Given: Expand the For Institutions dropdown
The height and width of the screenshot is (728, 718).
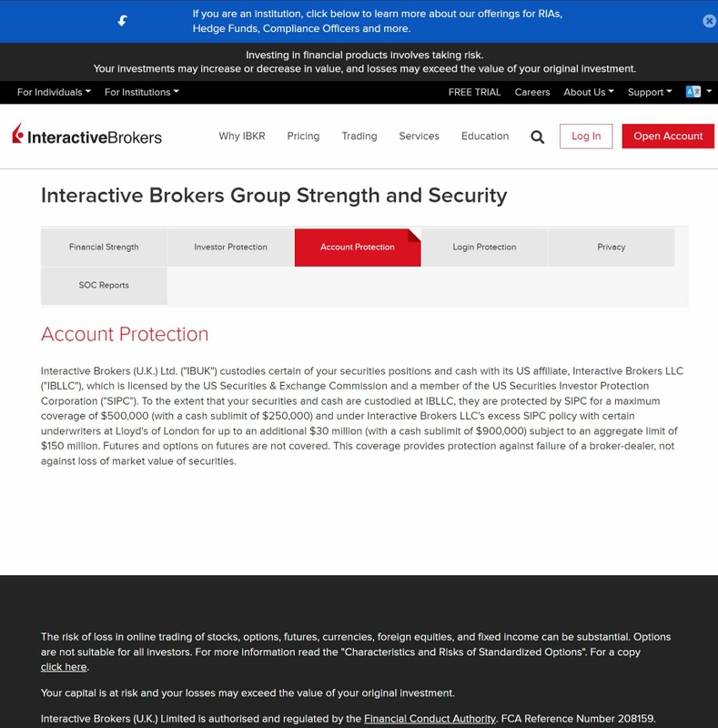Looking at the screenshot, I should pyautogui.click(x=141, y=92).
